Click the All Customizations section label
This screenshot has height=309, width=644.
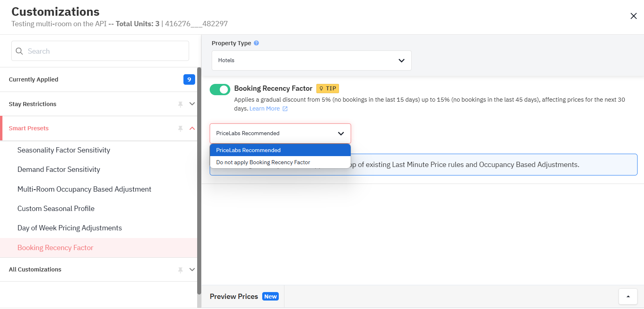35,269
